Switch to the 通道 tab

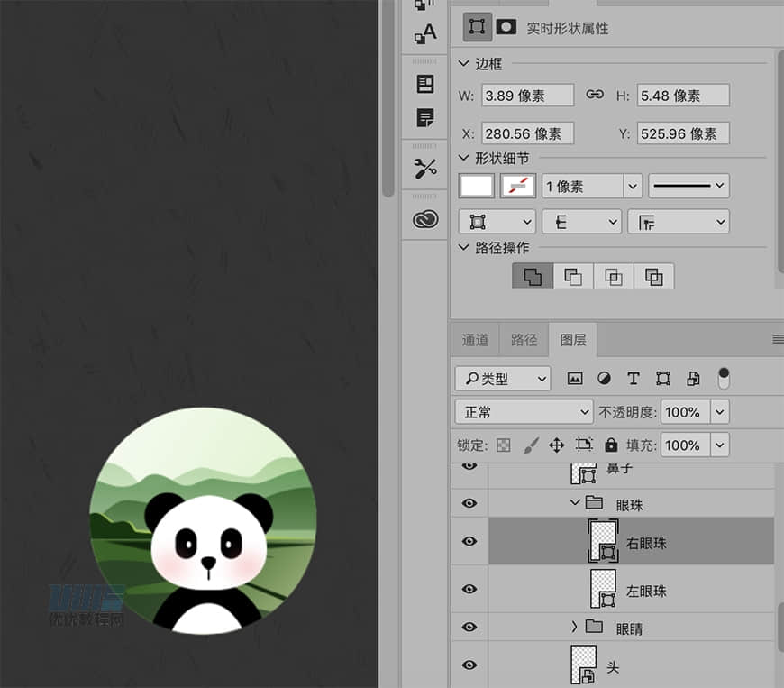tap(475, 340)
